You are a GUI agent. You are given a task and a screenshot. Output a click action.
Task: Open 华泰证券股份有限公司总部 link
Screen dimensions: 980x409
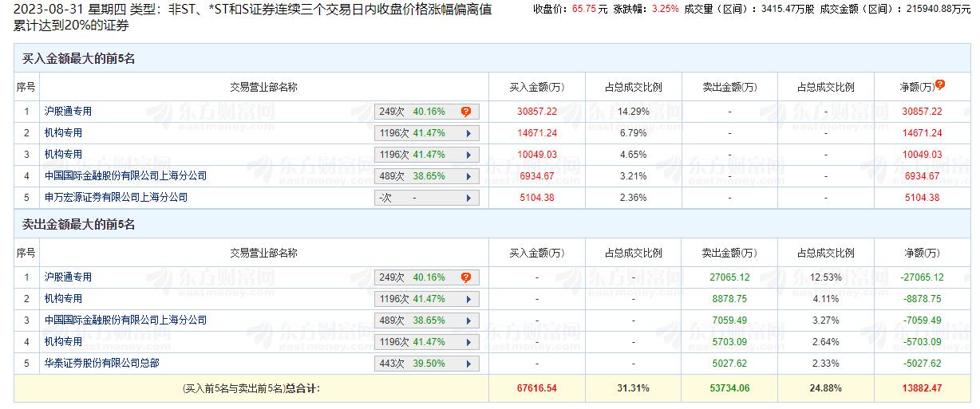101,363
